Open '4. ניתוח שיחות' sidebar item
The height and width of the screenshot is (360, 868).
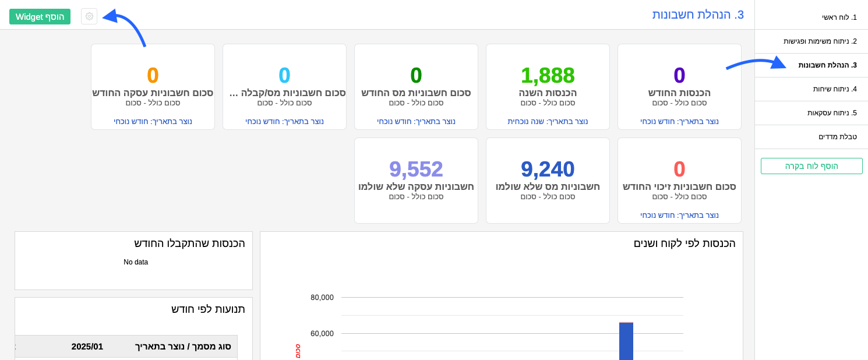pyautogui.click(x=811, y=89)
